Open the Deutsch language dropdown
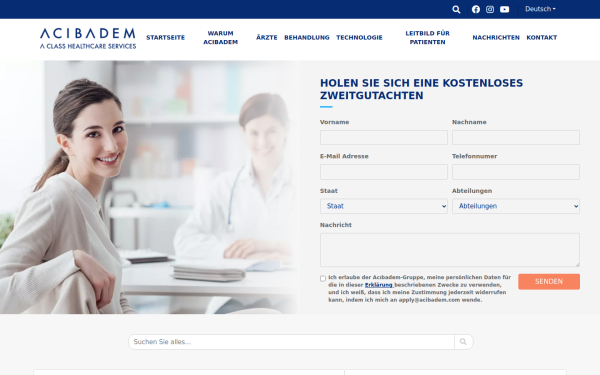600x375 pixels. point(540,9)
